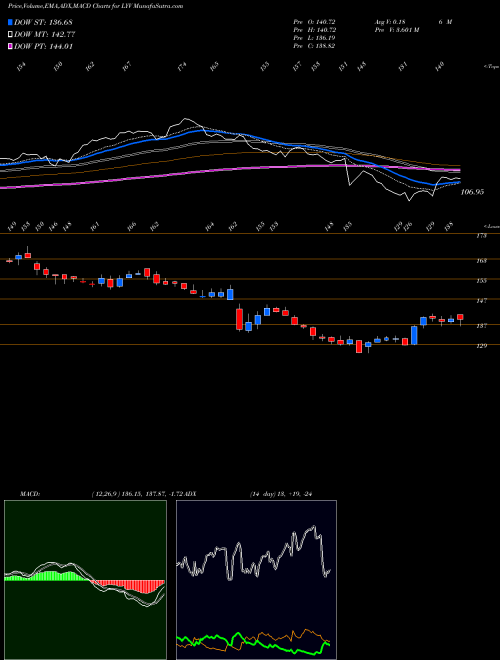The height and width of the screenshot is (660, 500).
Task: Select the 'DOW ST: 136.68' legend text
Action: click(x=43, y=22)
